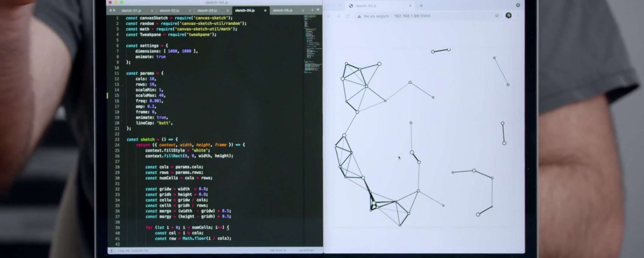Click the unsaved dot on sketch-04.js tab

(x=265, y=11)
